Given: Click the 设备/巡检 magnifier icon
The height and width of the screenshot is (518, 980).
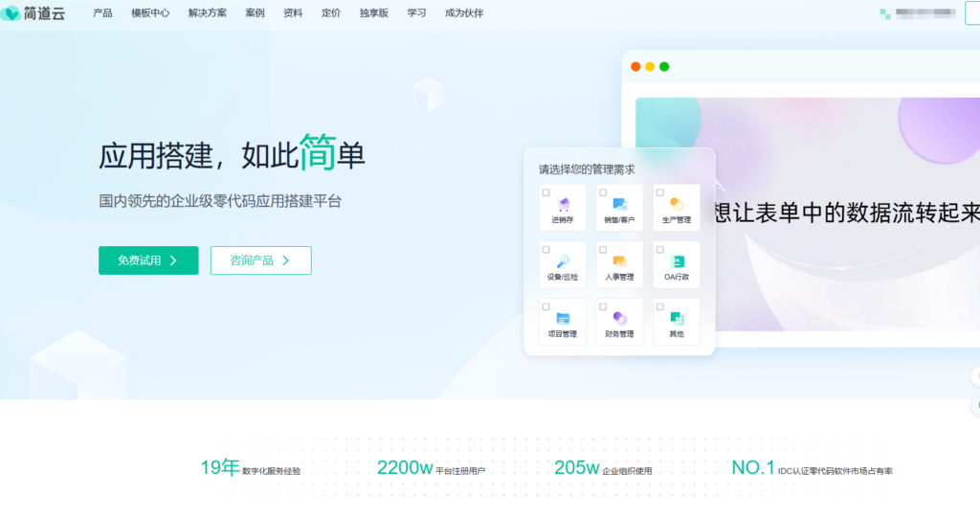Looking at the screenshot, I should pos(563,261).
